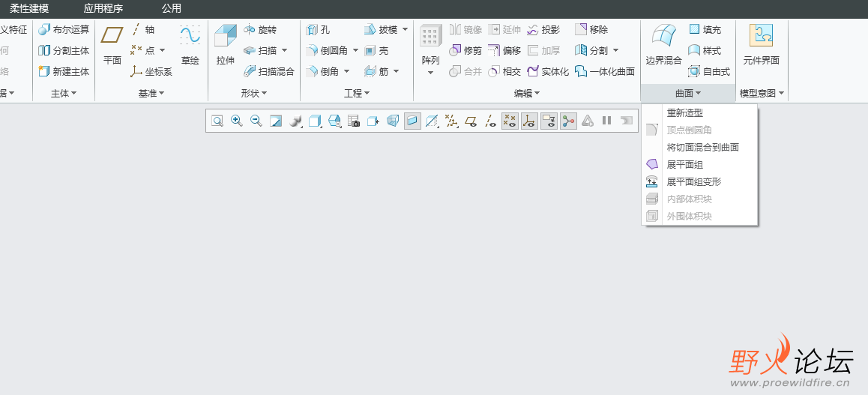
Task: Click the view normal cube-arrow icon
Action: (373, 121)
